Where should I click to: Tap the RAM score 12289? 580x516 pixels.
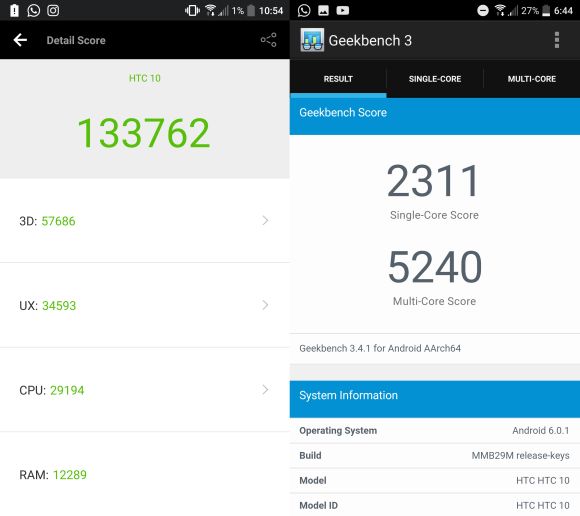tap(70, 475)
